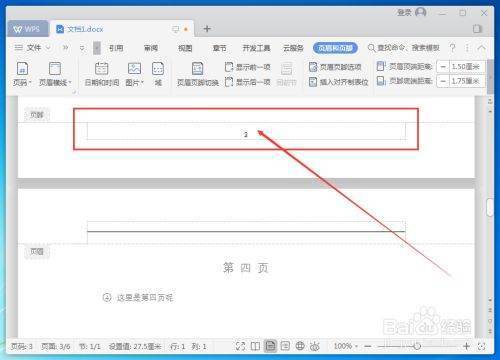The width and height of the screenshot is (500, 360).
Task: Switch to web layout globe icon
Action: tap(300, 346)
